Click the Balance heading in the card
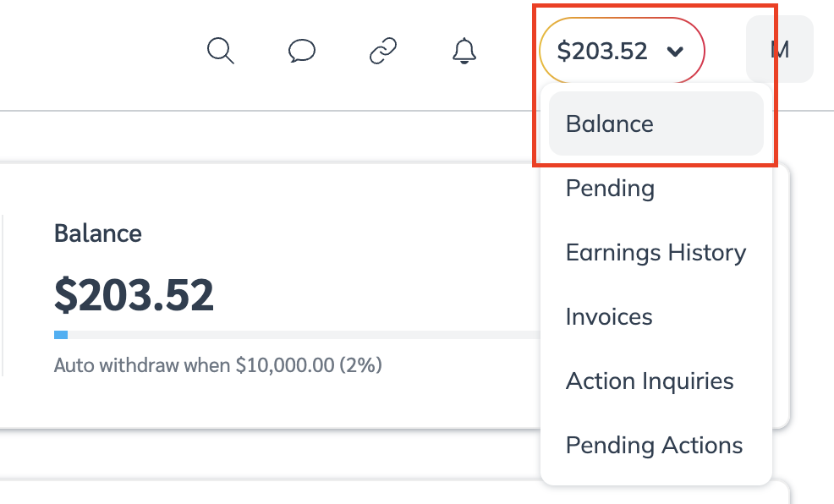Image resolution: width=834 pixels, height=504 pixels. (x=98, y=233)
